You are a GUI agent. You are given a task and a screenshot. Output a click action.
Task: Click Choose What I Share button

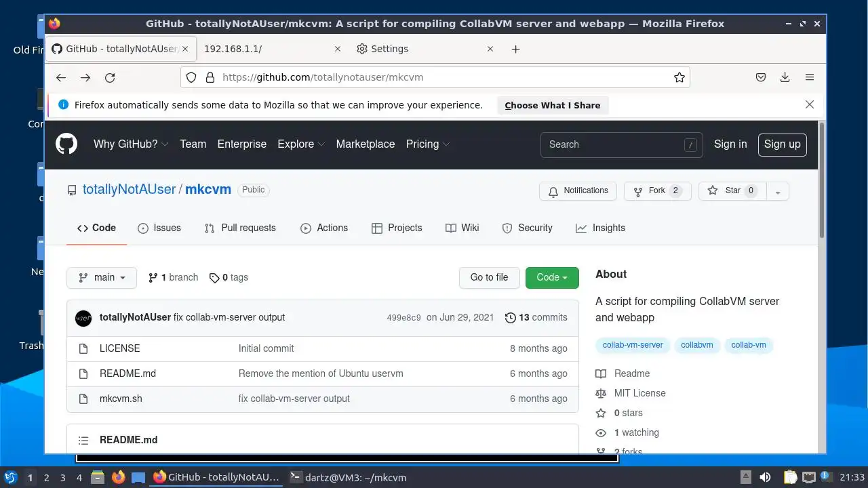coord(553,105)
